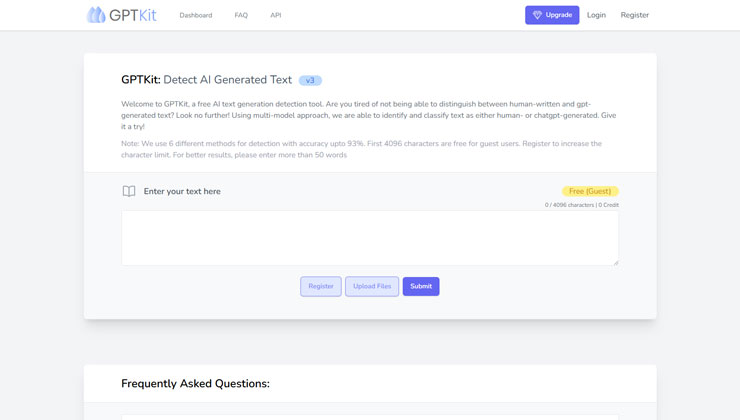Focus the text entry area
The image size is (740, 420).
pyautogui.click(x=370, y=238)
